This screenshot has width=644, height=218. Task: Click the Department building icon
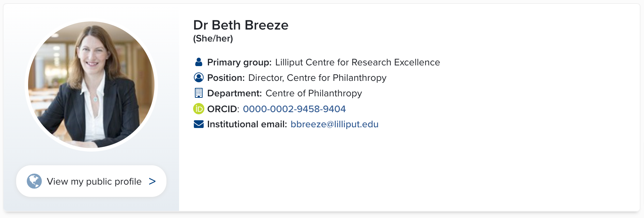pyautogui.click(x=199, y=93)
